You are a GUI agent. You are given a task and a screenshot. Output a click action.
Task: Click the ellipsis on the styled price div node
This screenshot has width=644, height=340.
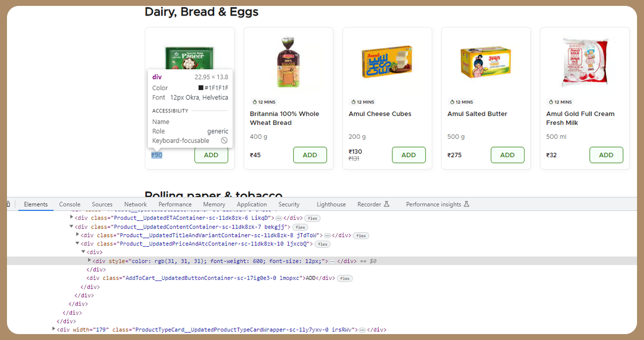click(336, 261)
